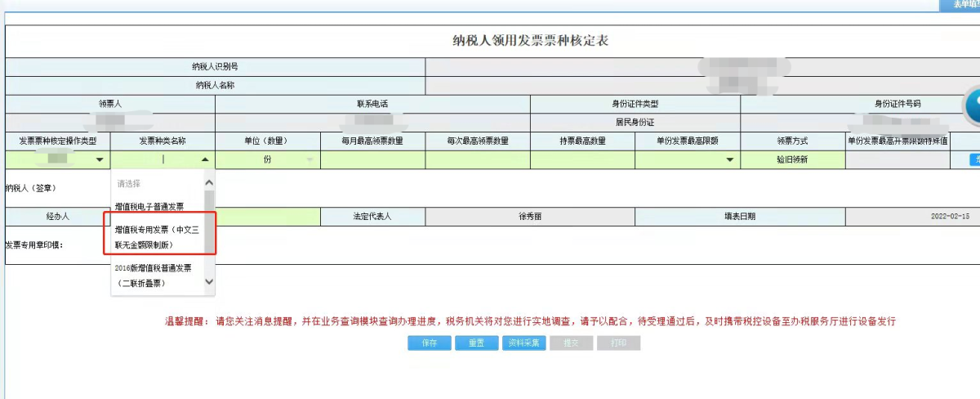Image resolution: width=980 pixels, height=399 pixels.
Task: Open 发票票种核定操作类型 dropdown
Action: (x=100, y=160)
